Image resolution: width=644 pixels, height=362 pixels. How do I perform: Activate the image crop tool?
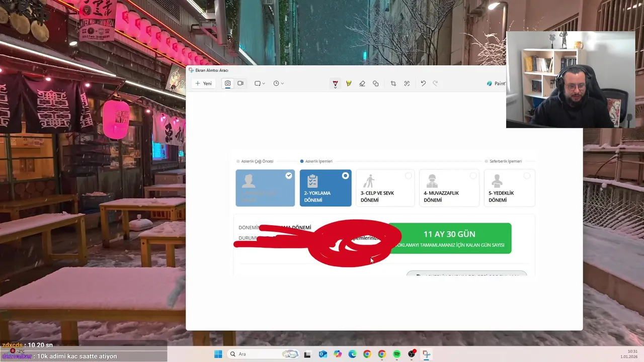click(393, 83)
